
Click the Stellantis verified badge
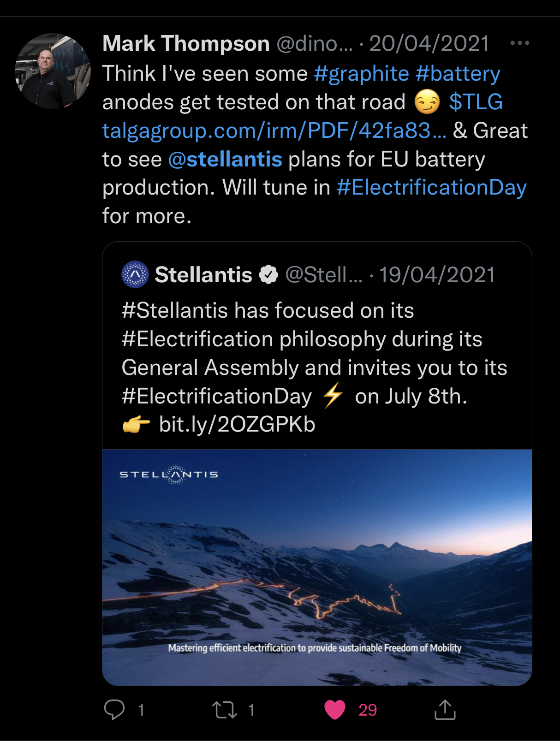tap(268, 275)
